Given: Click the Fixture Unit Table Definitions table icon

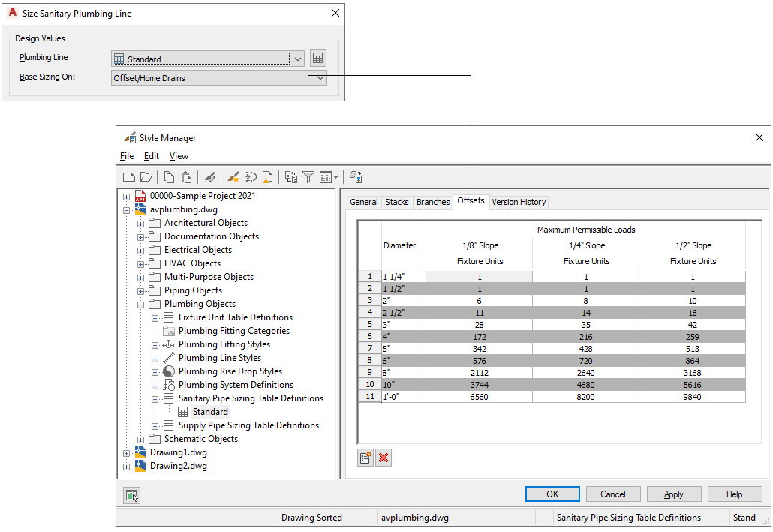Looking at the screenshot, I should 169,317.
